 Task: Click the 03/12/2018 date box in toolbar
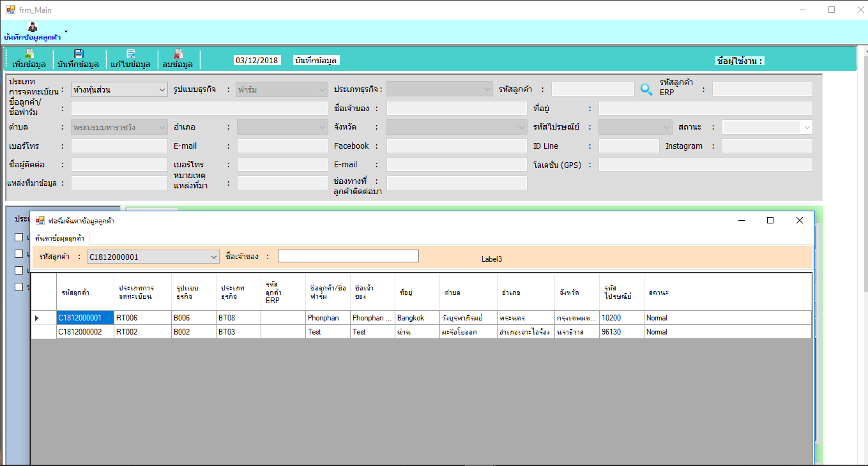pyautogui.click(x=257, y=60)
